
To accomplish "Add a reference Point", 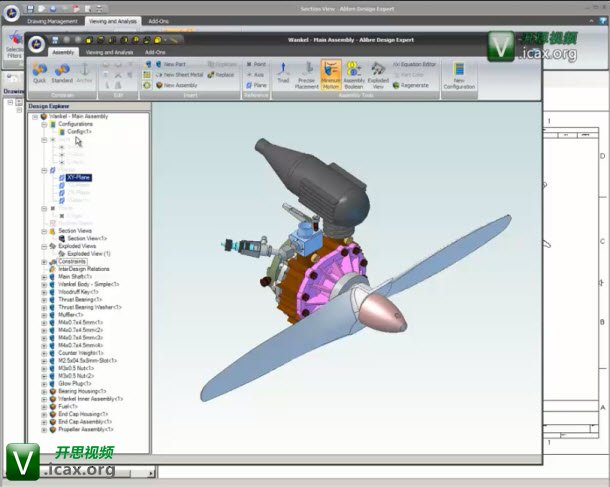I will [256, 64].
